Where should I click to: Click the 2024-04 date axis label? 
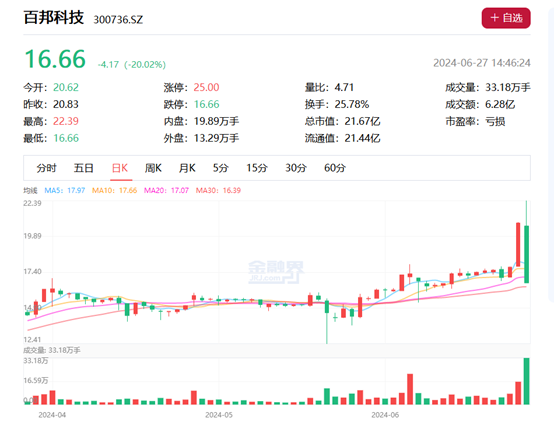pos(52,415)
